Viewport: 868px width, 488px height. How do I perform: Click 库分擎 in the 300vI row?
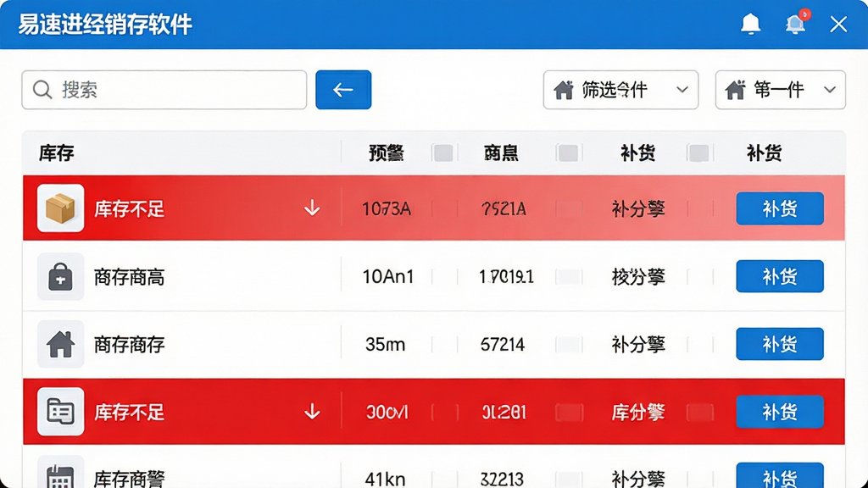(x=638, y=413)
